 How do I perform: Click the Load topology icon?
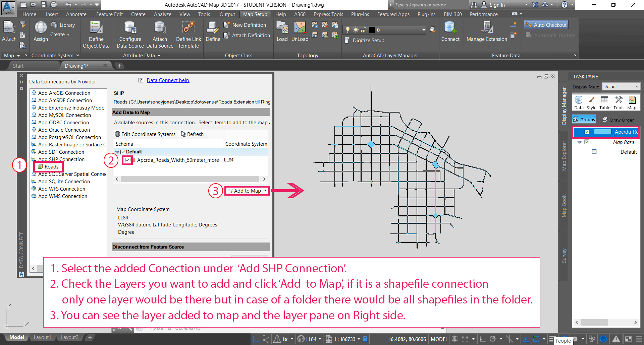282,28
